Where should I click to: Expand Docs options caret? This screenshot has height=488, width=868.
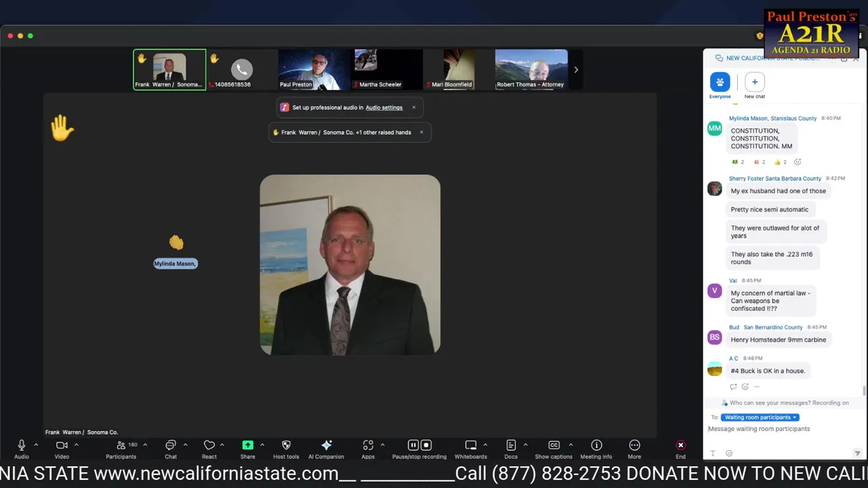[525, 445]
